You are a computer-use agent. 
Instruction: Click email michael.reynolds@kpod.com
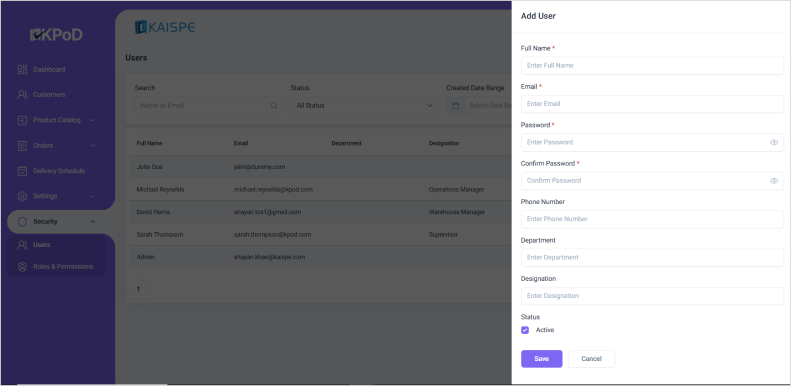coord(273,190)
